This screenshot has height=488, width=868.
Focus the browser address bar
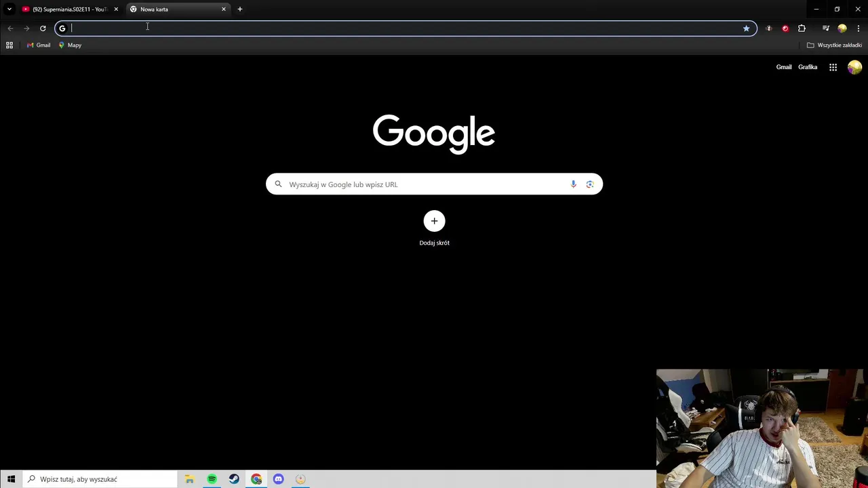pos(406,28)
